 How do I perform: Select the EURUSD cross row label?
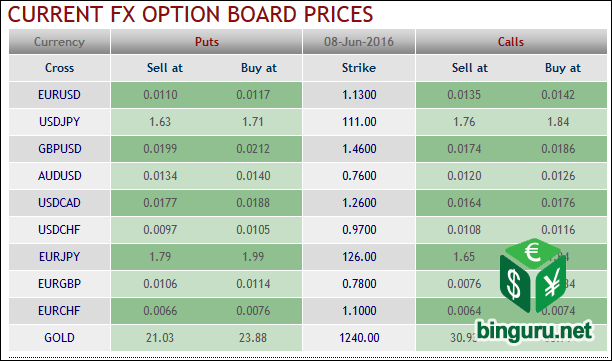point(59,95)
